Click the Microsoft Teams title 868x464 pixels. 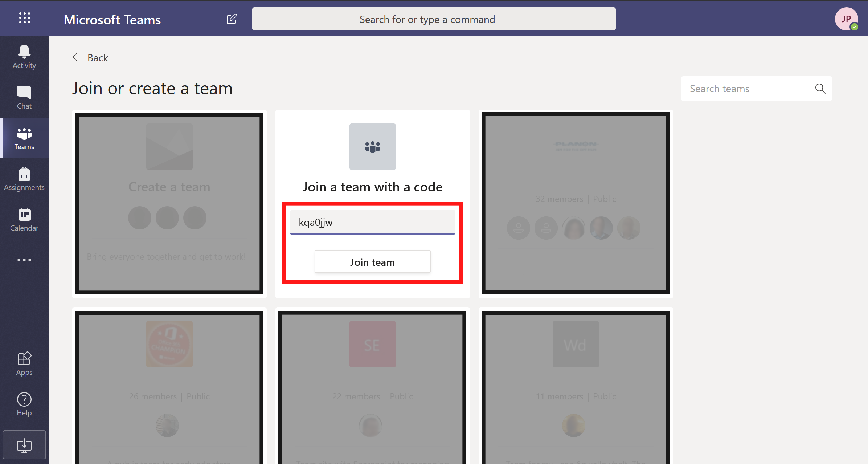click(112, 20)
